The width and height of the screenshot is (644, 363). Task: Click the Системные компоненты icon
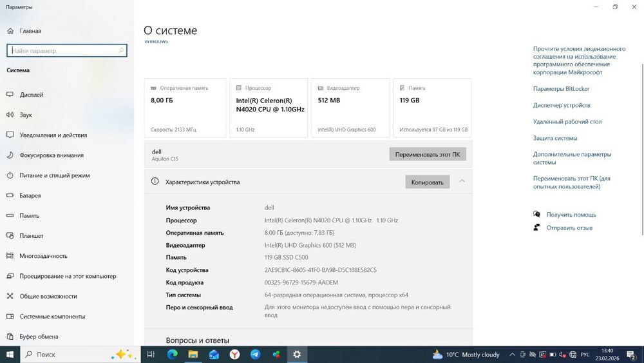(x=10, y=316)
